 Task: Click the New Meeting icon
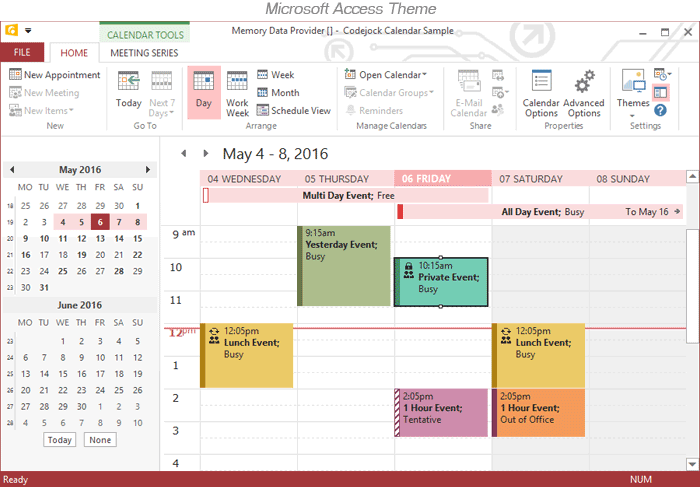coord(15,93)
